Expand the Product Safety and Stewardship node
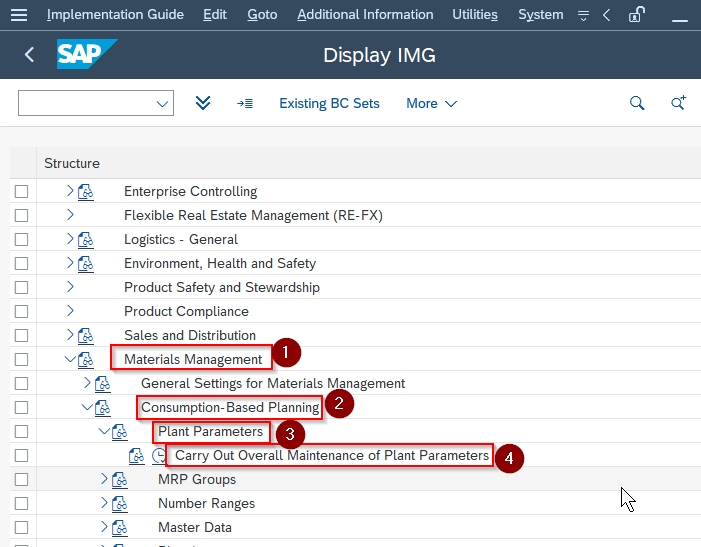 coord(70,287)
